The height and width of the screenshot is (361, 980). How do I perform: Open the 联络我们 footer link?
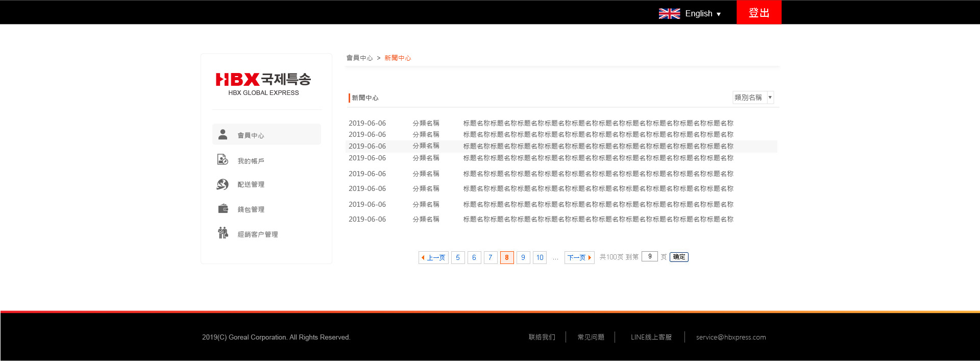click(542, 338)
